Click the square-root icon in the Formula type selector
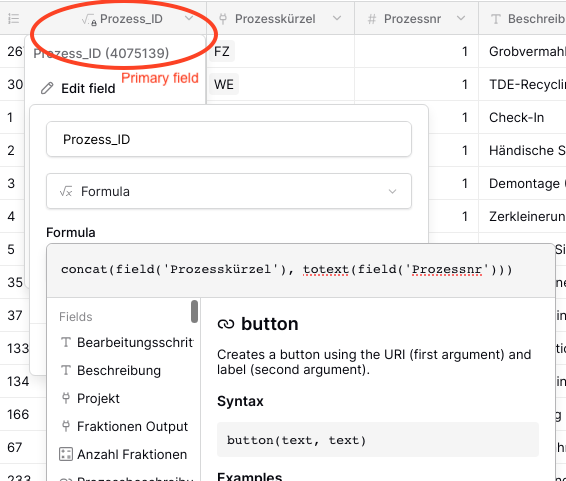This screenshot has height=481, width=566. pyautogui.click(x=66, y=191)
